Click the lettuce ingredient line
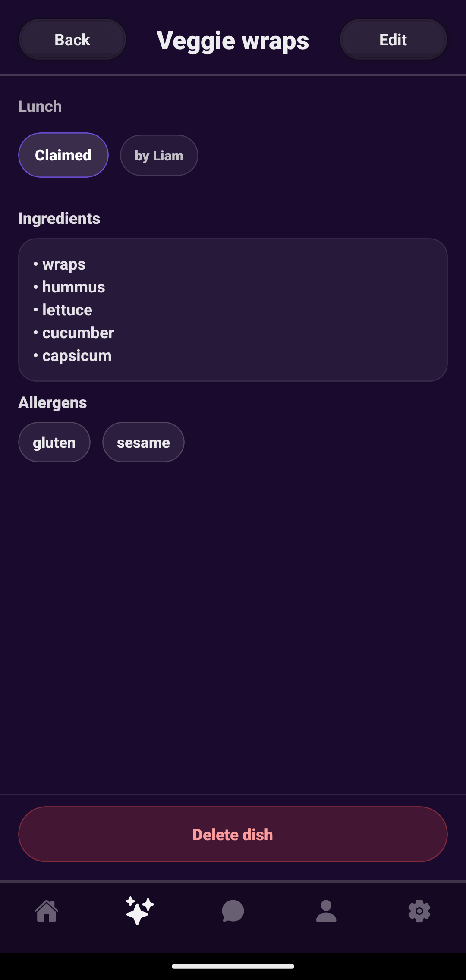 [x=67, y=310]
